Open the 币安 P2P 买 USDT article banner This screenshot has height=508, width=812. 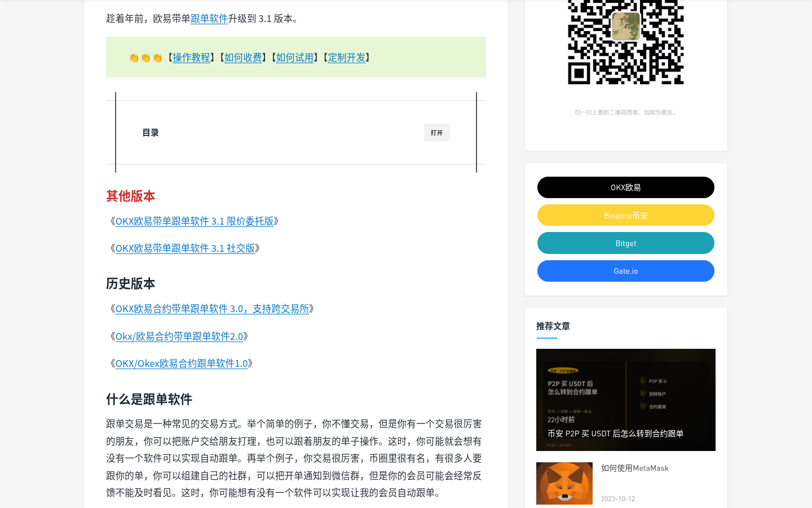[626, 400]
